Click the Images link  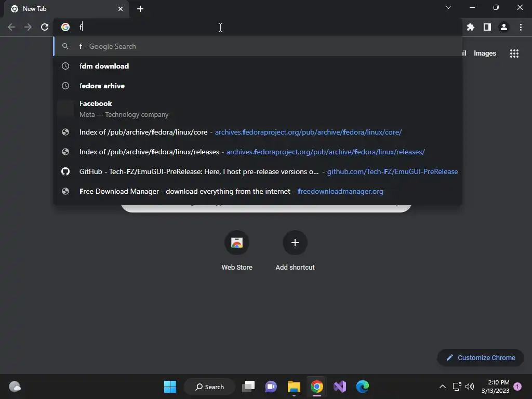485,54
